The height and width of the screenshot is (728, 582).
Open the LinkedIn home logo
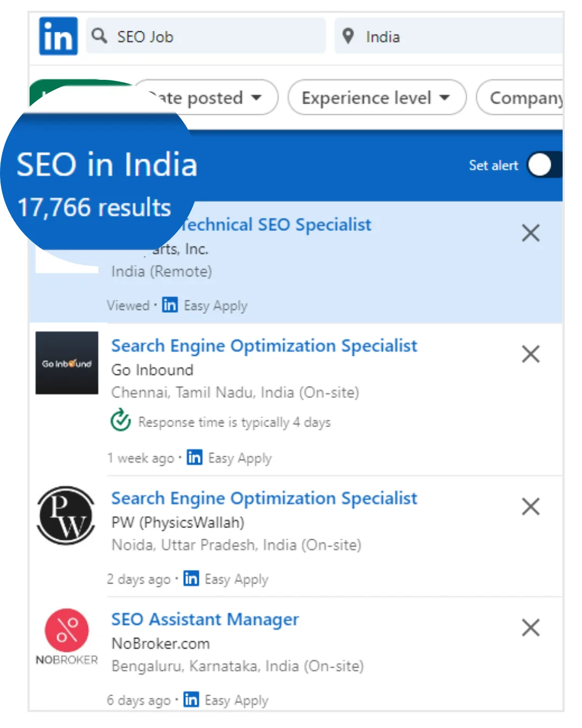coord(58,36)
